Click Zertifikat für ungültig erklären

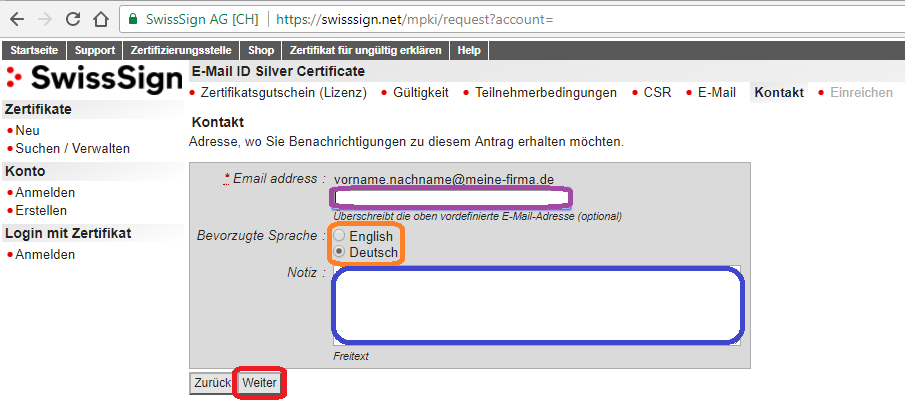pyautogui.click(x=365, y=50)
